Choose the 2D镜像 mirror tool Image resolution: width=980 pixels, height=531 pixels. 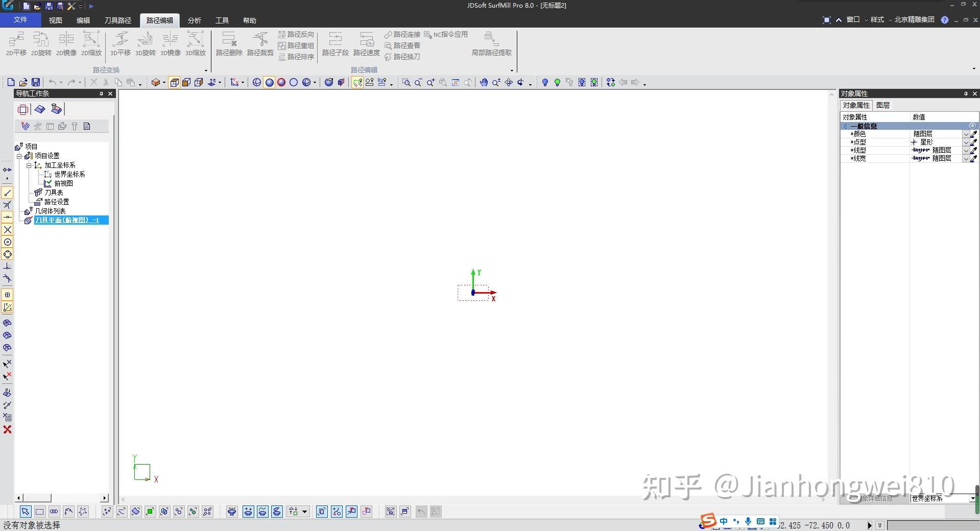pos(66,43)
